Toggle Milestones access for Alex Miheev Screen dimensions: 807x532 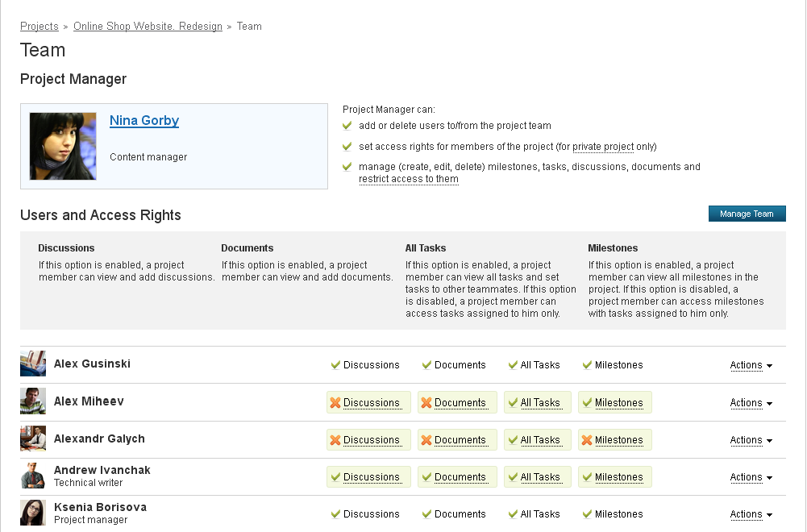[615, 402]
